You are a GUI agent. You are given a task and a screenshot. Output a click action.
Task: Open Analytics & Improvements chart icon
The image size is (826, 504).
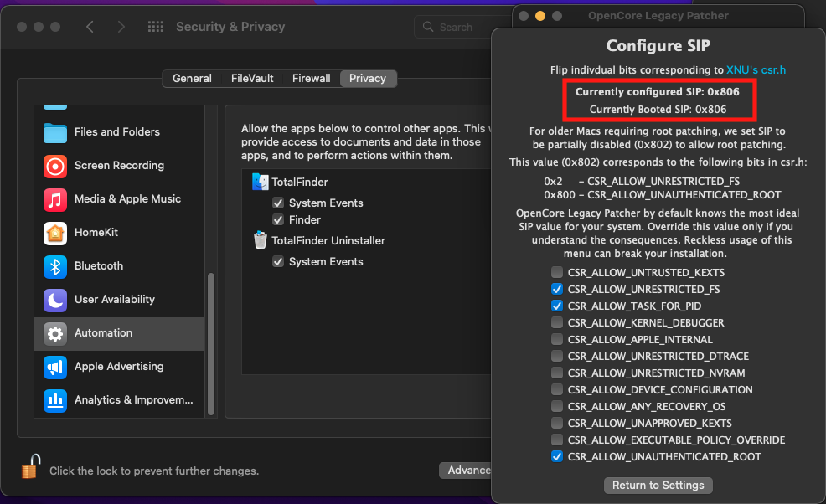tap(55, 400)
